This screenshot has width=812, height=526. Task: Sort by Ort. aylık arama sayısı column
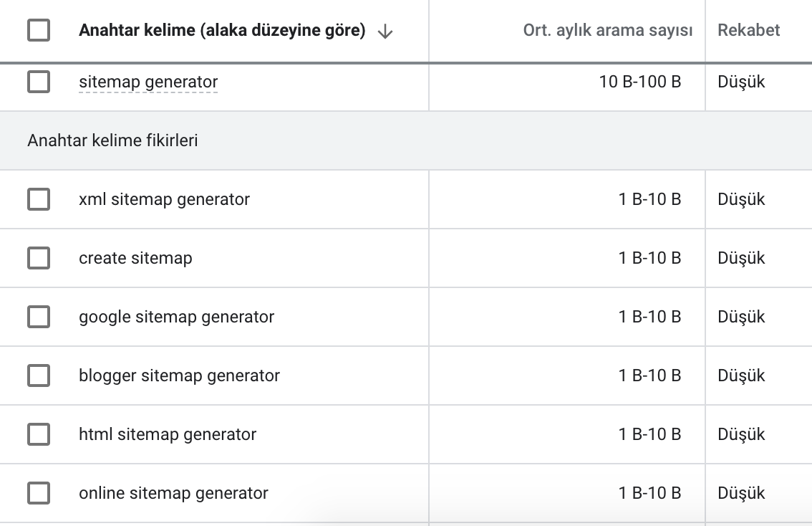(607, 30)
